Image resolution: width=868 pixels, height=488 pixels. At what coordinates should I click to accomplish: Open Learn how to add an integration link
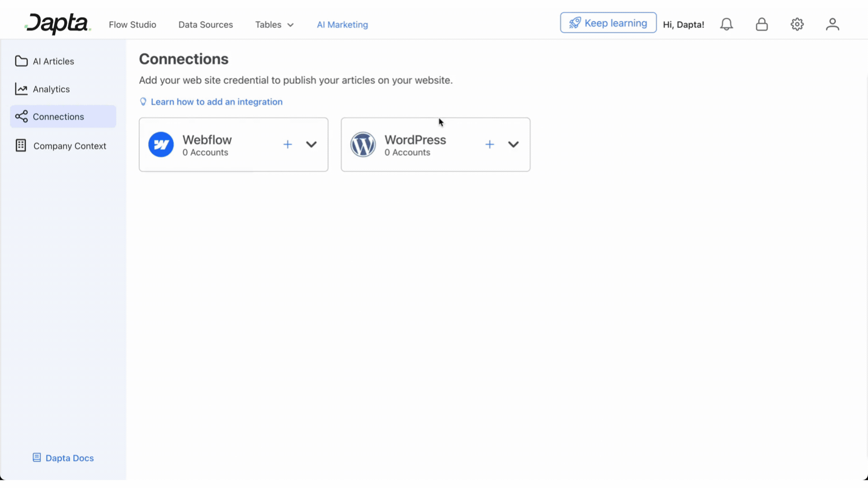point(217,102)
